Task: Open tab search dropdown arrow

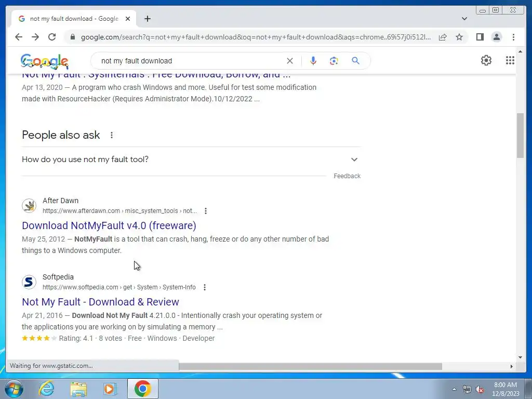Action: tap(464, 19)
